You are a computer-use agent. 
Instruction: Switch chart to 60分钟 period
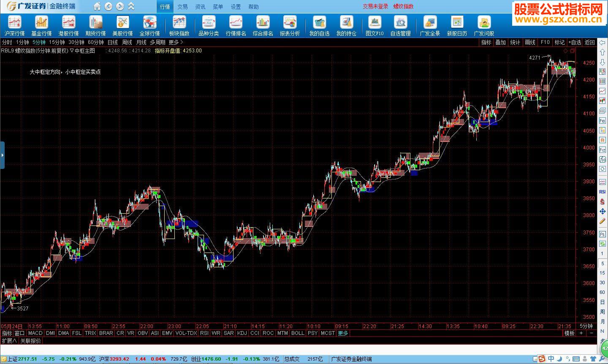pyautogui.click(x=96, y=42)
